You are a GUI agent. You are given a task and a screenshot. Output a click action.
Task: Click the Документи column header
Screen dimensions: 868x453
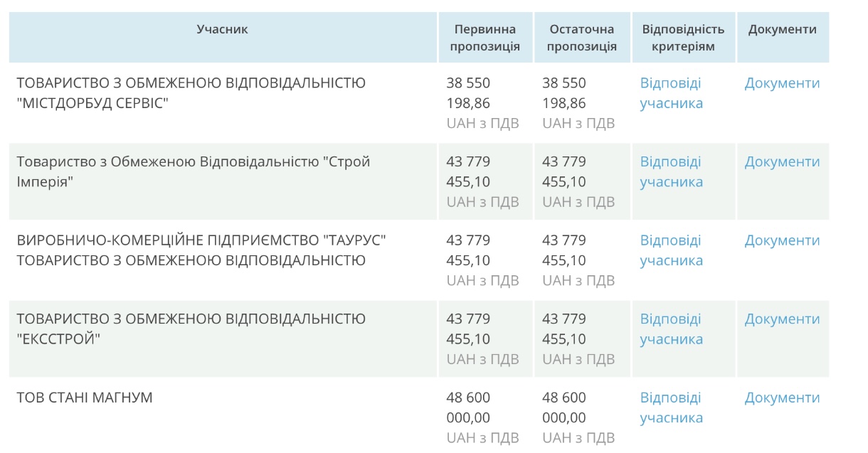782,30
